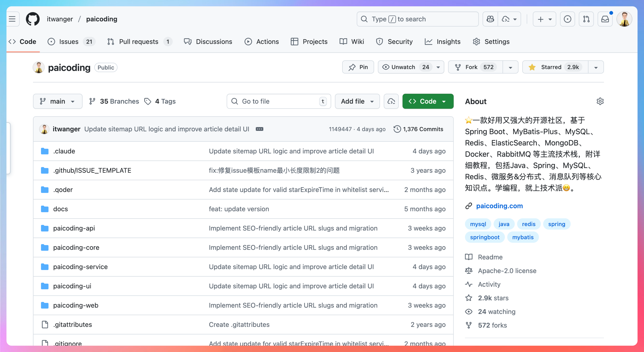Click the Go to file search field
644x352 pixels.
tap(278, 101)
